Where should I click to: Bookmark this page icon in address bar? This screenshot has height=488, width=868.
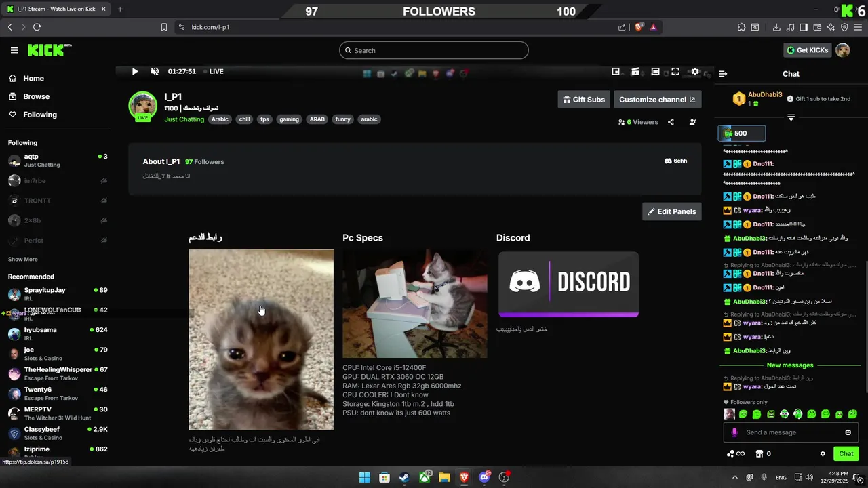tap(164, 27)
